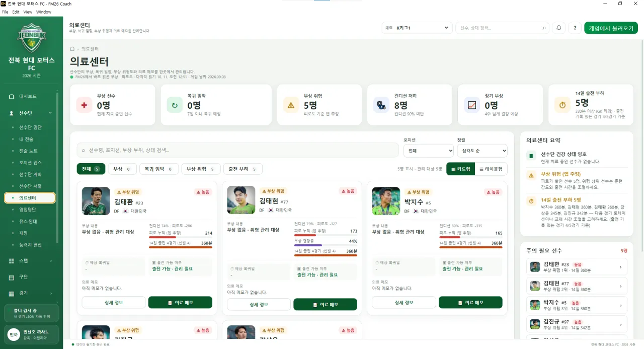
Task: Open the Window menu
Action: 44,12
